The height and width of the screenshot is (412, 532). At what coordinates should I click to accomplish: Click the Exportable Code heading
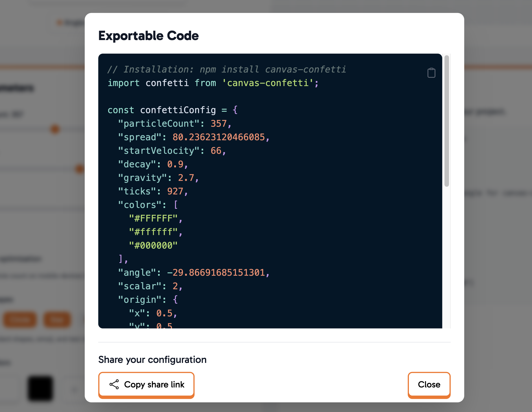pyautogui.click(x=149, y=36)
